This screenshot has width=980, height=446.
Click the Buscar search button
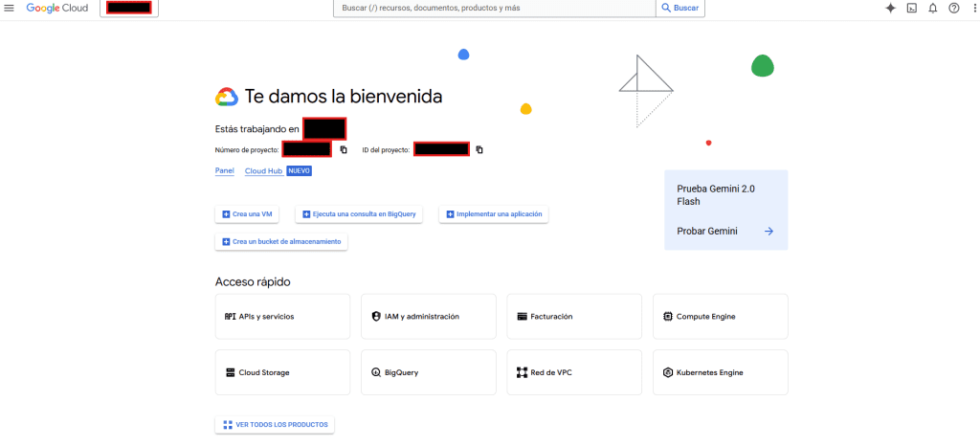(680, 8)
